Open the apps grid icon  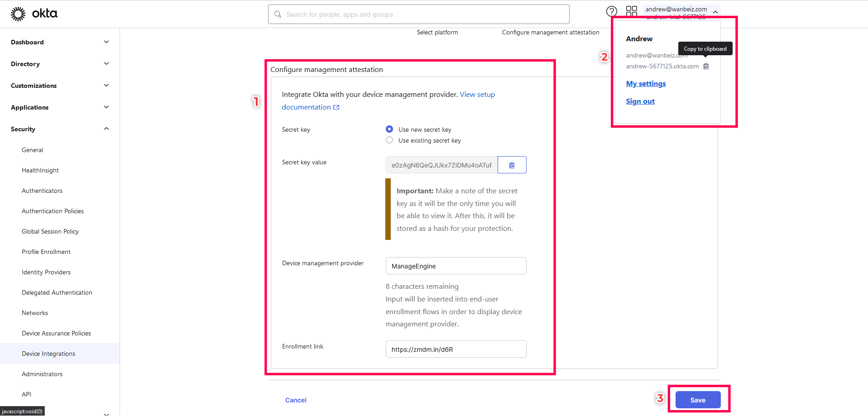[631, 11]
